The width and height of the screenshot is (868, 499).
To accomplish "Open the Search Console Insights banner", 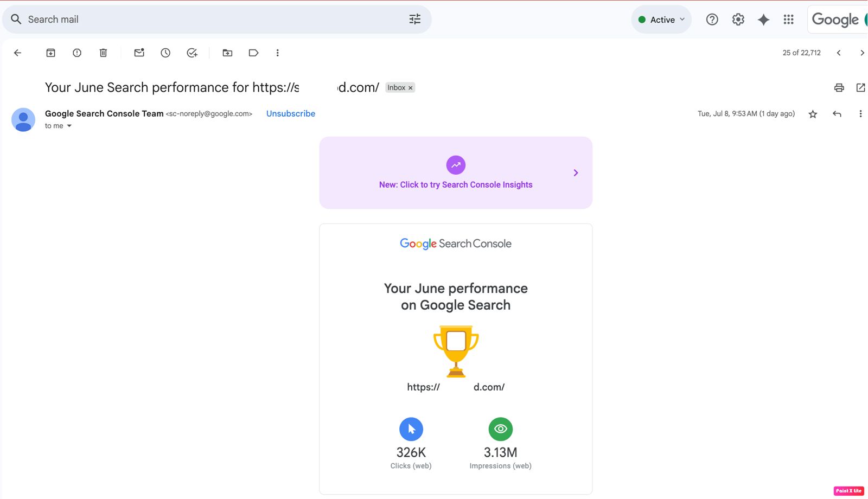I will (456, 172).
